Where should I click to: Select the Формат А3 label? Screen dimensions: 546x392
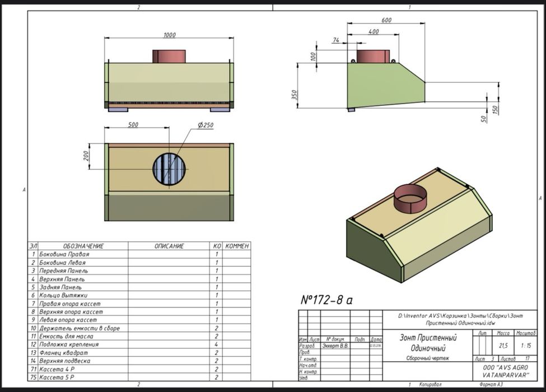(491, 384)
